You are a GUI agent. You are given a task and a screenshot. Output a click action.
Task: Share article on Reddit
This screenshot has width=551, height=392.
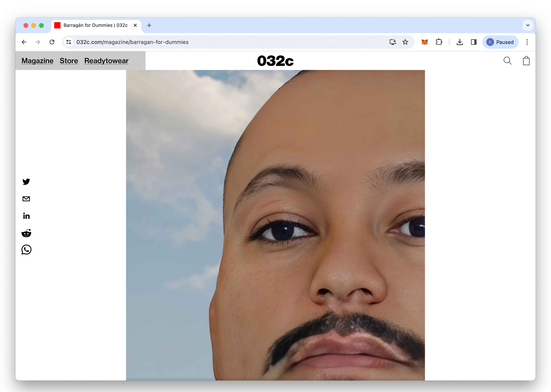tap(26, 233)
